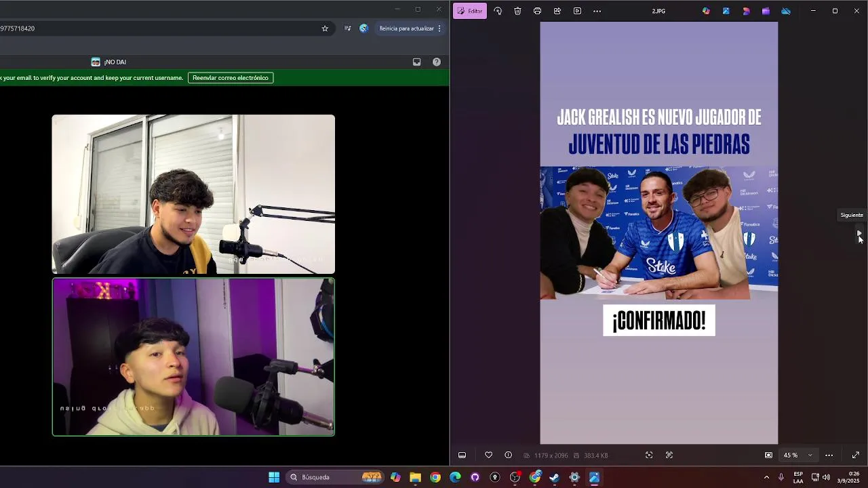The height and width of the screenshot is (488, 868).
Task: Toggle the filmstrip view in Photos
Action: (462, 455)
